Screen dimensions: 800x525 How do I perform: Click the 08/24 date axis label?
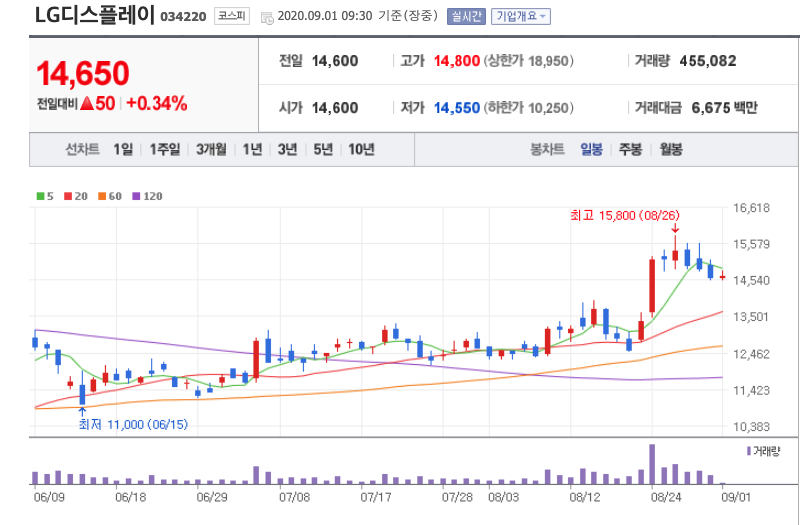coord(666,497)
